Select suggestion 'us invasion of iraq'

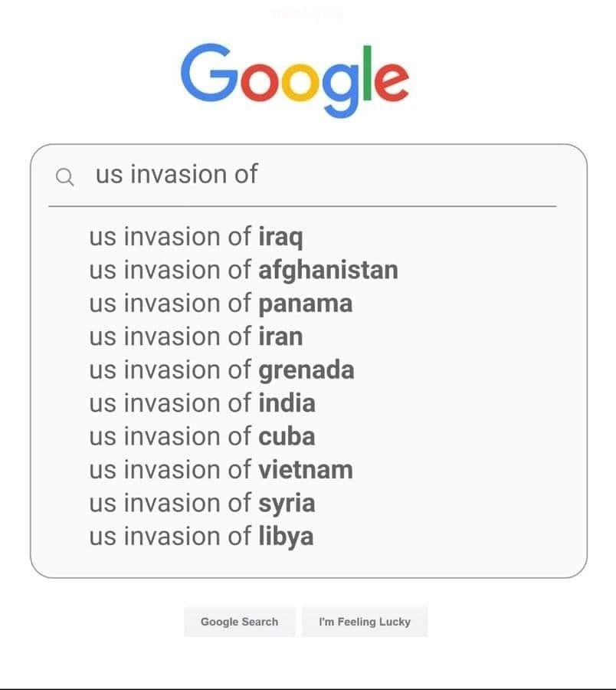[196, 237]
